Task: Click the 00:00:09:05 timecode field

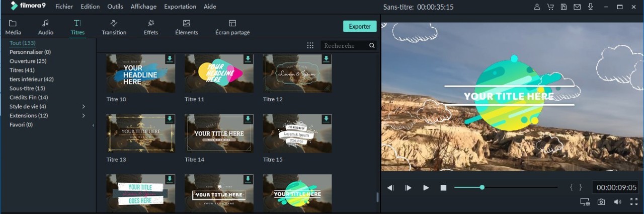Action: click(616, 187)
